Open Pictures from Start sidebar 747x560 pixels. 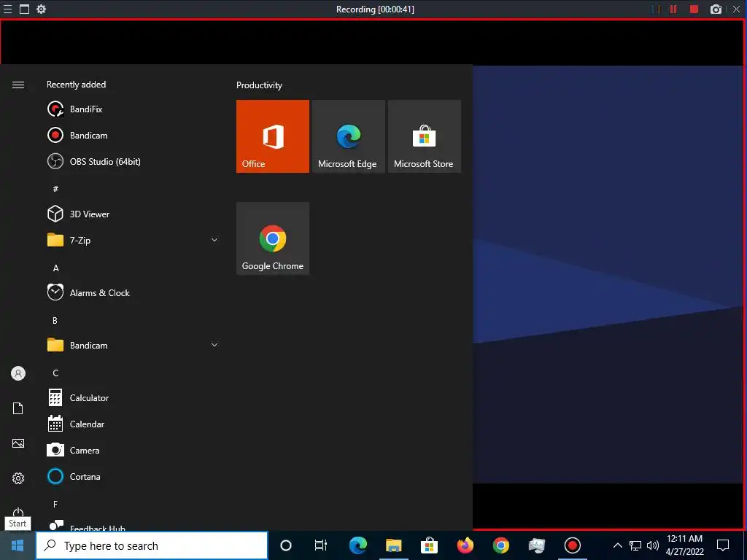(18, 443)
